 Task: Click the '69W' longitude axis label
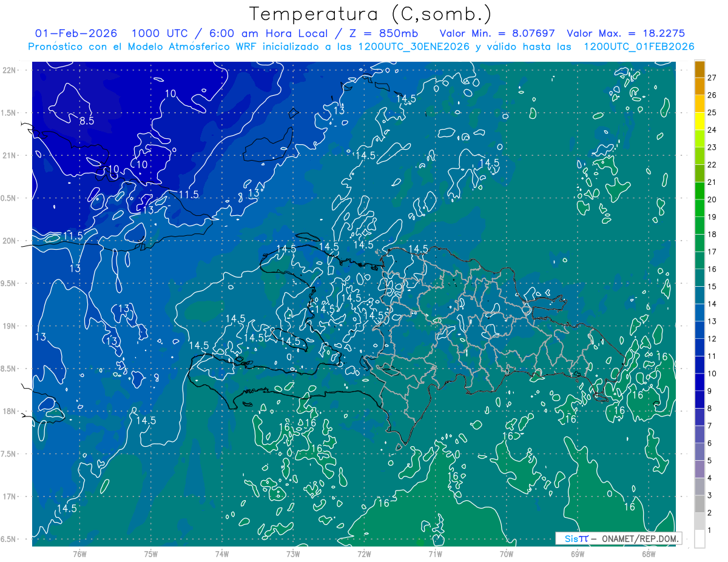[578, 554]
